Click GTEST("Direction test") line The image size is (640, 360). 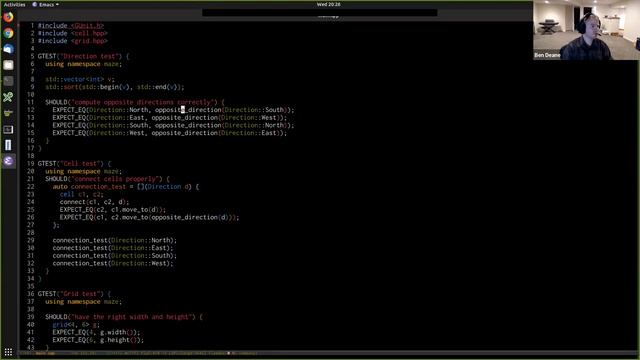click(84, 56)
